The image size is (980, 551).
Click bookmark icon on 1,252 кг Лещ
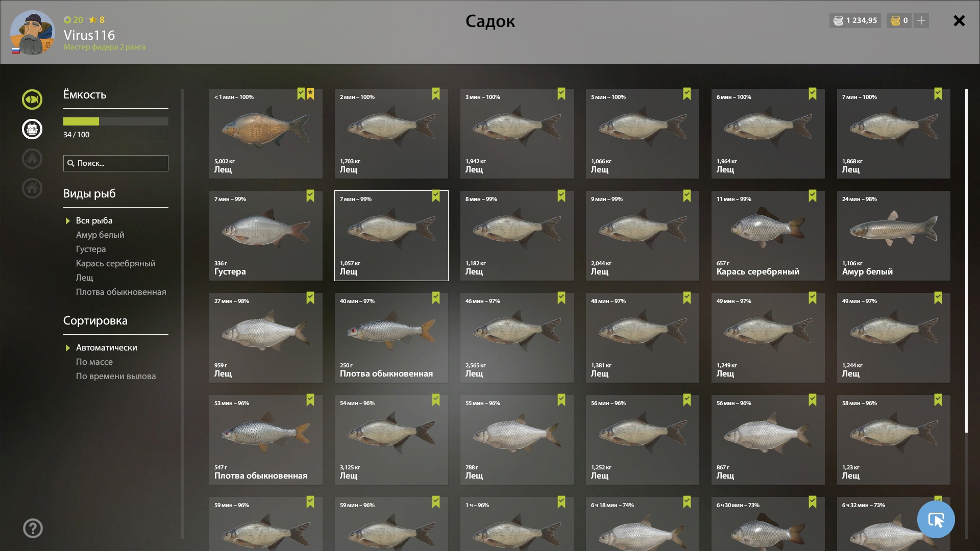687,400
